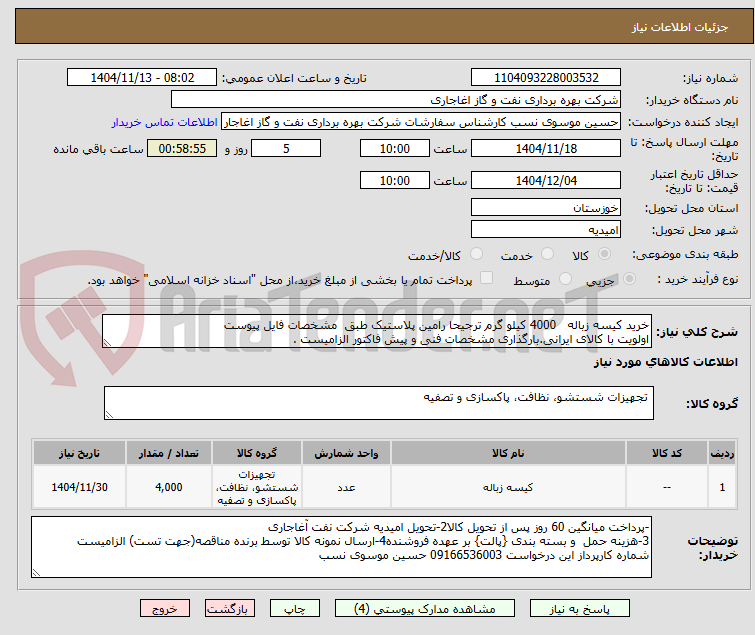This screenshot has width=755, height=635.
Task: Click the کیسه زباله item name cell
Action: 508,487
